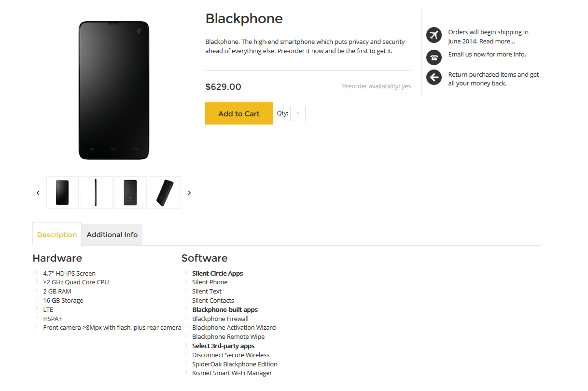Screen dimensions: 588x391
Task: Select front view phone thumbnail
Action: [x=62, y=192]
